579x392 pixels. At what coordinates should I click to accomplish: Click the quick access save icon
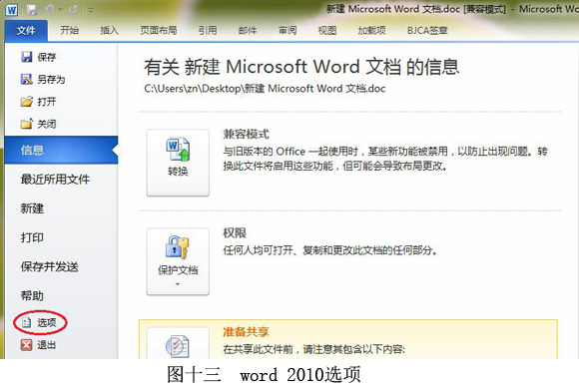pyautogui.click(x=32, y=10)
